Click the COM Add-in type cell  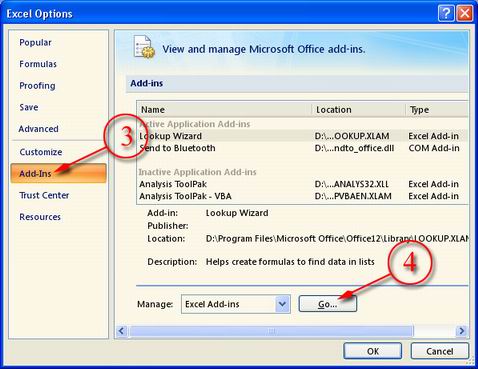[x=434, y=148]
